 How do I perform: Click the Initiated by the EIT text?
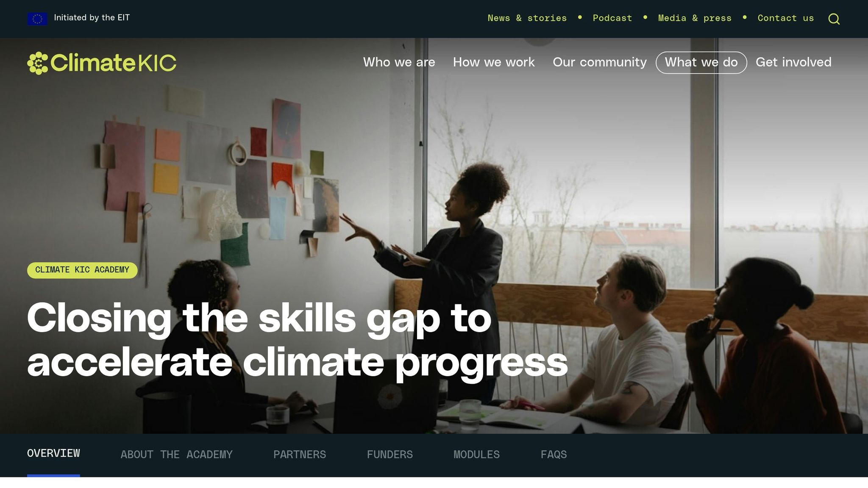tap(92, 18)
